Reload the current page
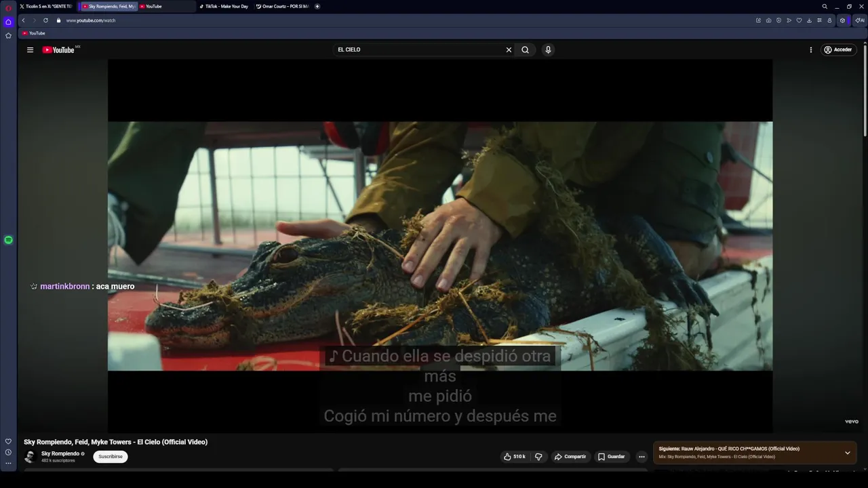Image resolution: width=868 pixels, height=488 pixels. (x=45, y=20)
